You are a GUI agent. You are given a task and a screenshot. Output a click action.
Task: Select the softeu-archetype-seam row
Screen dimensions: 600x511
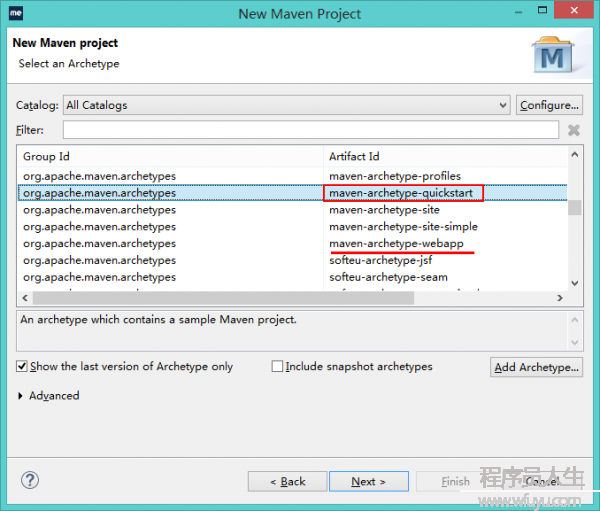[293, 277]
